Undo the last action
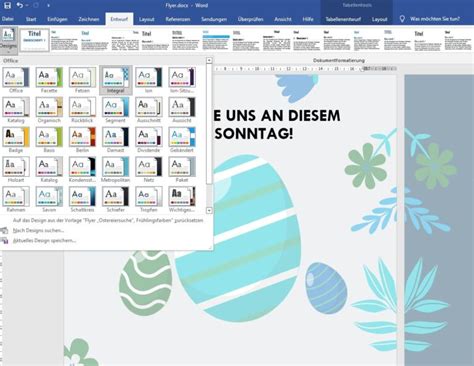Screen dimensions: 474x366 (20, 5)
